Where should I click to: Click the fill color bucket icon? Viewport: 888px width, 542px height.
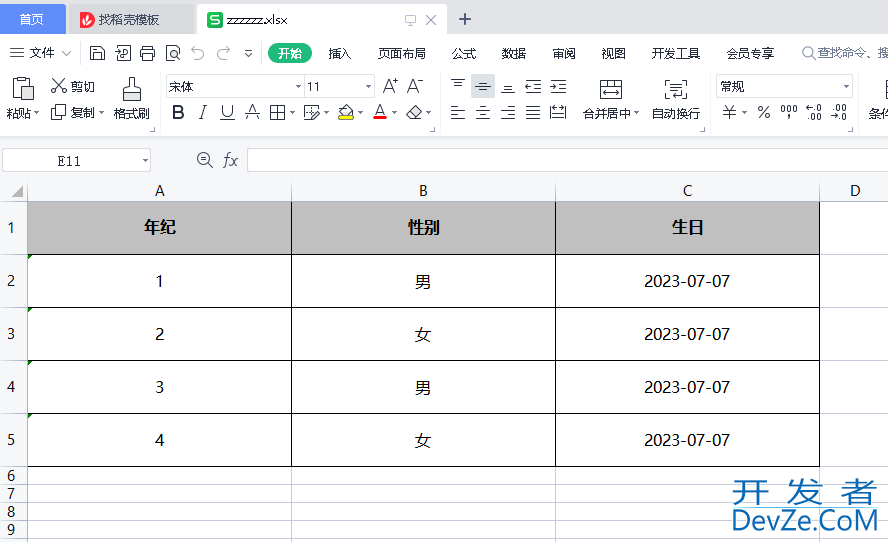coord(345,112)
